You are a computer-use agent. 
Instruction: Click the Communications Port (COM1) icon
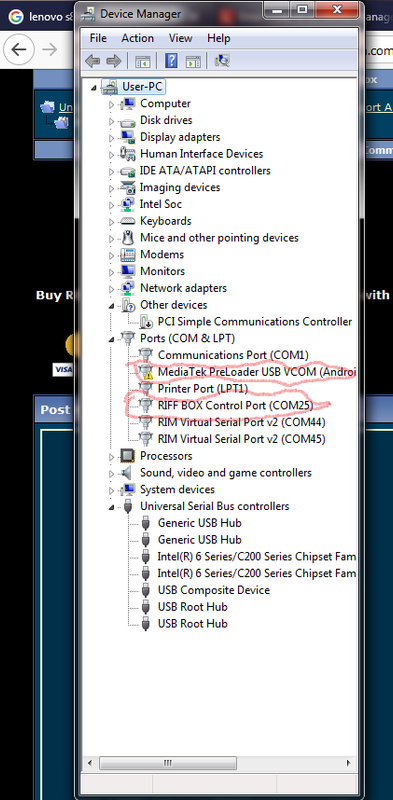tap(146, 355)
